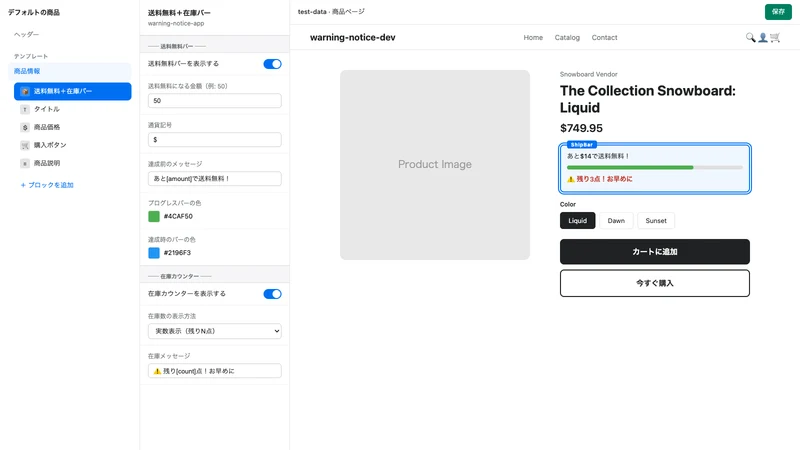800x450 pixels.
Task: Click the $749.95 price text
Action: [x=581, y=128]
